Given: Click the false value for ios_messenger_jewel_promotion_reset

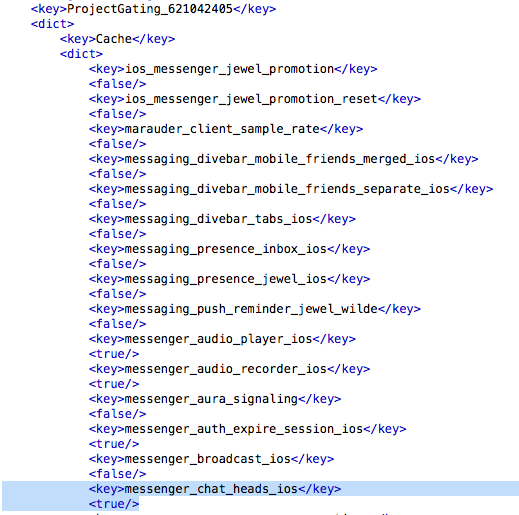Looking at the screenshot, I should pyautogui.click(x=117, y=114).
